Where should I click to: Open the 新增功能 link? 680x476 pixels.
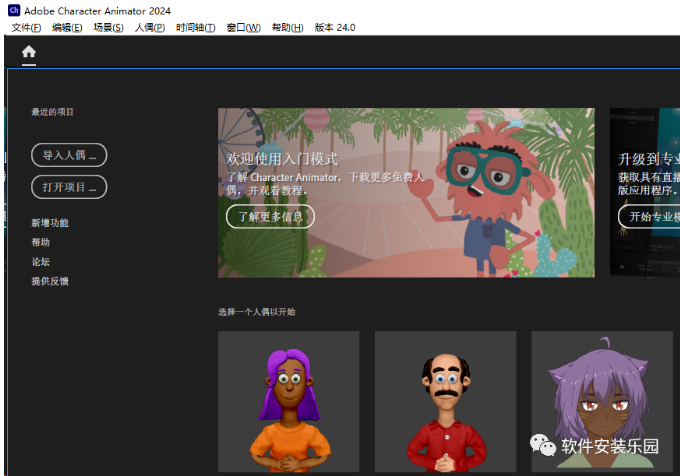point(50,223)
